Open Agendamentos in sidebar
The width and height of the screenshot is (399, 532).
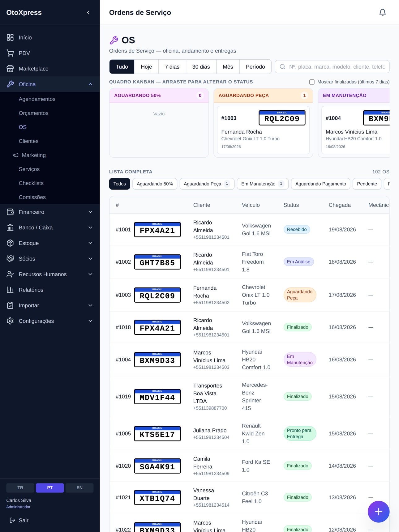coord(37,99)
